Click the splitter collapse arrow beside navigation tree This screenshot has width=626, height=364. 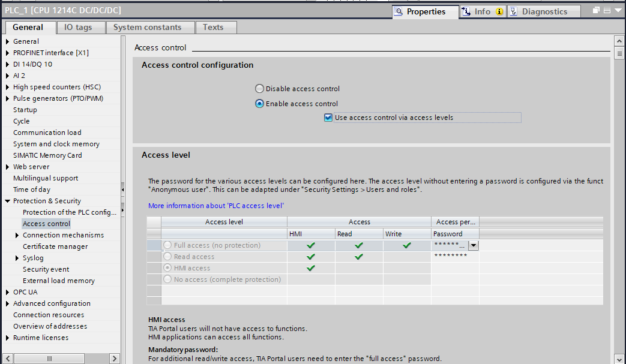pos(123,189)
